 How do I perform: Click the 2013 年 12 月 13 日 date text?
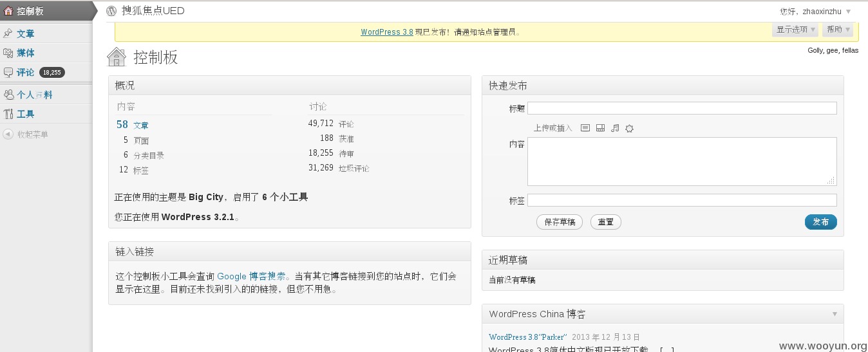click(606, 337)
